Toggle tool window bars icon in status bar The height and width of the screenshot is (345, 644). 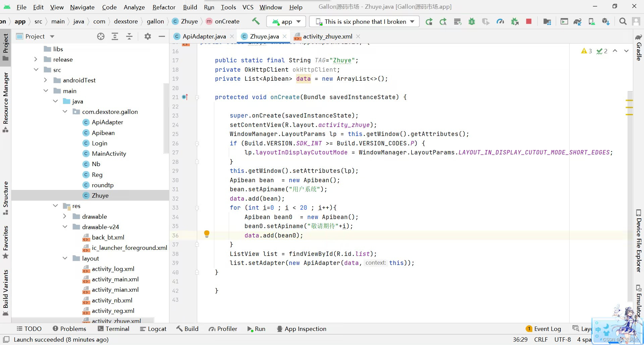point(6,339)
